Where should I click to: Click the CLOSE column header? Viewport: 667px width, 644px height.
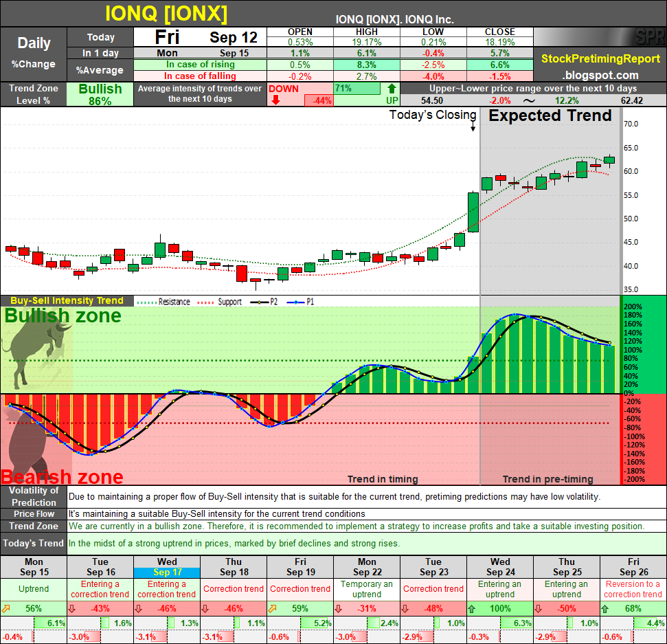click(x=500, y=32)
